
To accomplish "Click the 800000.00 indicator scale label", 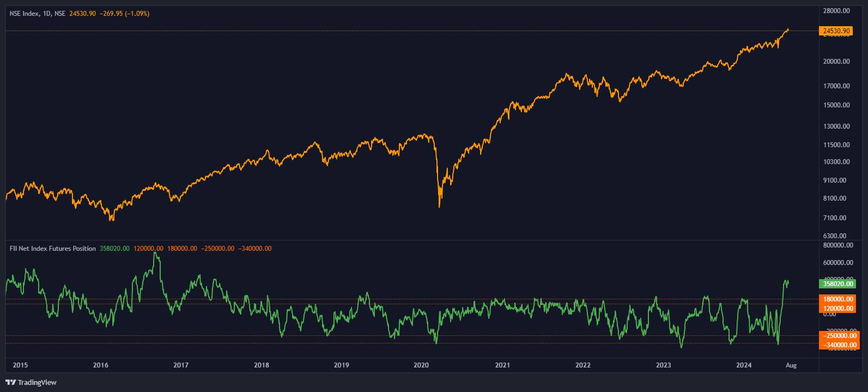I will coord(836,245).
